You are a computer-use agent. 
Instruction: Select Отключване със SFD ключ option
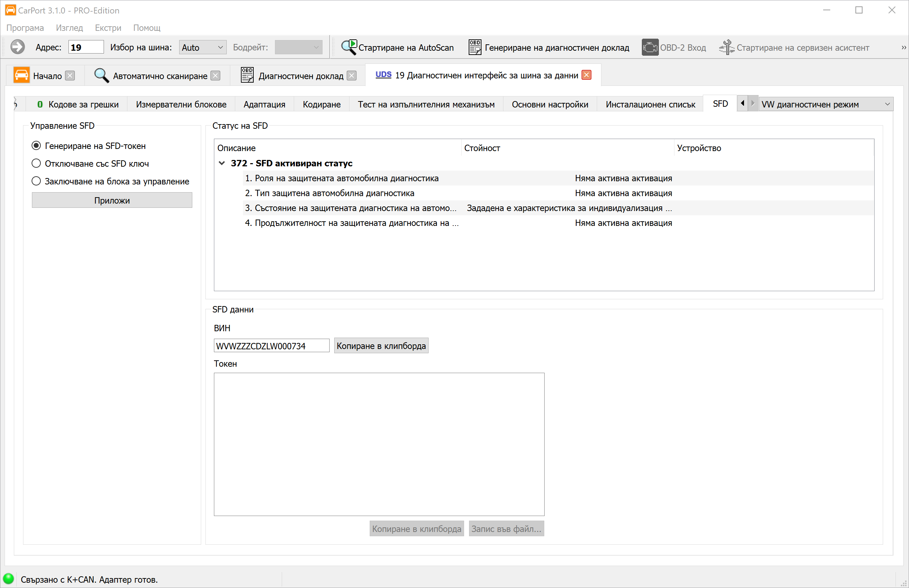[x=36, y=163]
